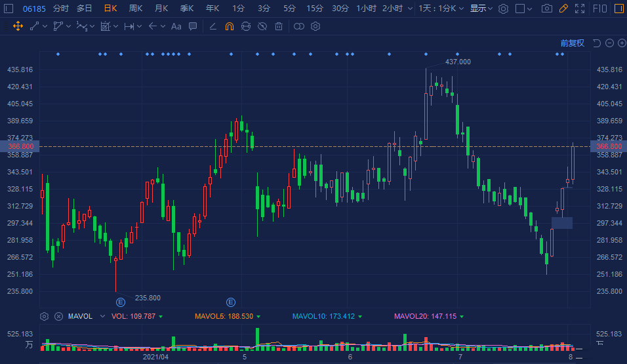Toggle the drawing pencil tool
This screenshot has width=627, height=364.
pyautogui.click(x=563, y=9)
